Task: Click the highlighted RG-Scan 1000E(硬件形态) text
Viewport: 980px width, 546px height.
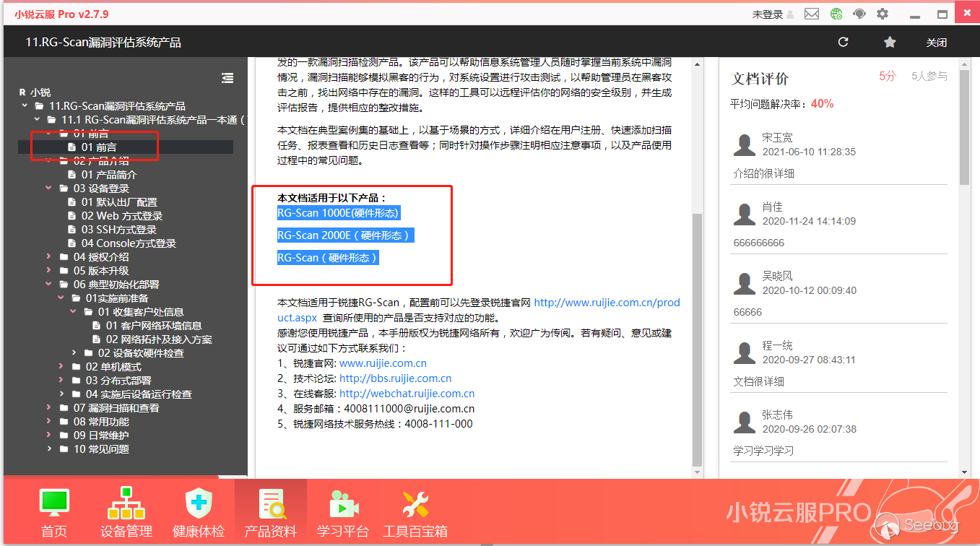Action: pos(338,213)
